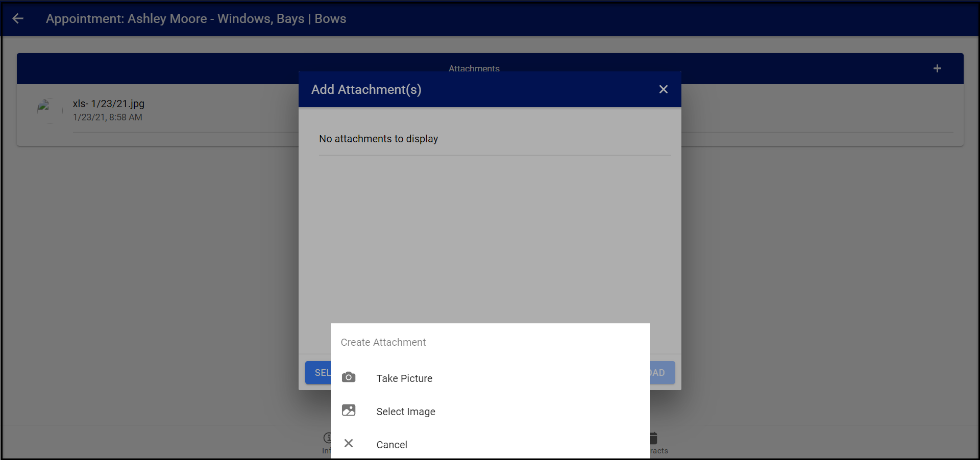The width and height of the screenshot is (980, 460).
Task: Close the Add Attachment(s) dialog
Action: (663, 89)
